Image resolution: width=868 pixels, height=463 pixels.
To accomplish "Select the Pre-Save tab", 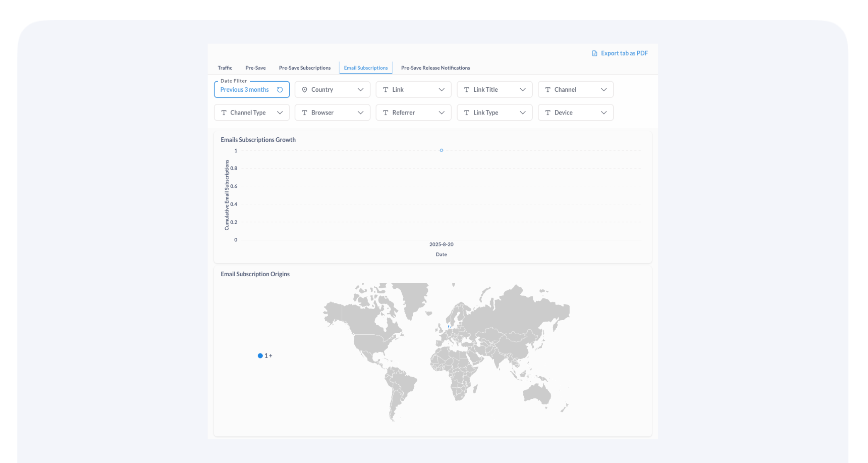I will 255,68.
